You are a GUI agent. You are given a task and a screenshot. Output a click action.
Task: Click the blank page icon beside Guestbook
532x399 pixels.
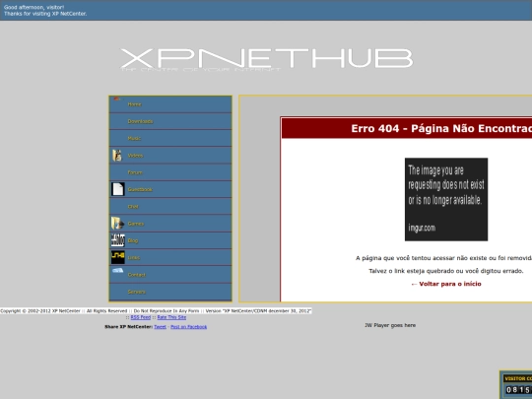118,189
